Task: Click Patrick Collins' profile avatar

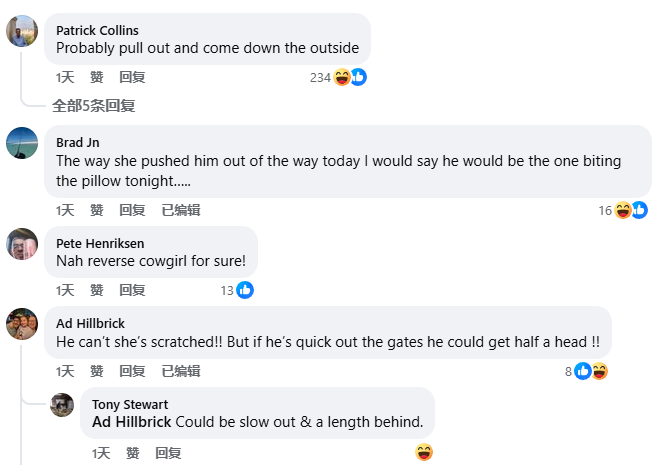Action: pyautogui.click(x=22, y=32)
